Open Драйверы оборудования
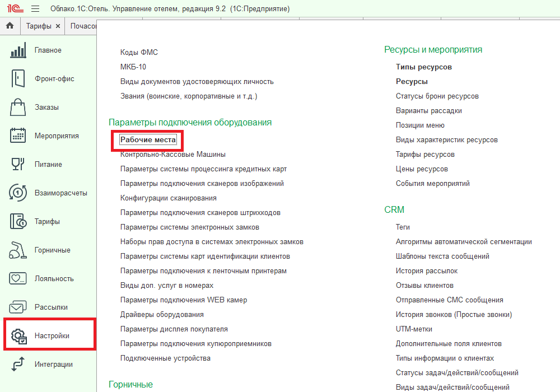 click(162, 315)
